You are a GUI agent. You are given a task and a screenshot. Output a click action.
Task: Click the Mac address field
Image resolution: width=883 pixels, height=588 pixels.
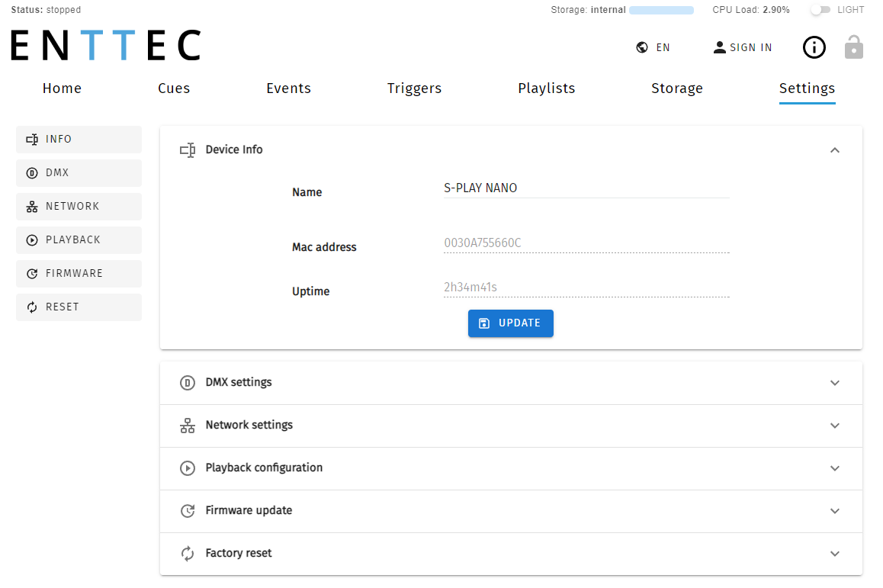pos(586,243)
